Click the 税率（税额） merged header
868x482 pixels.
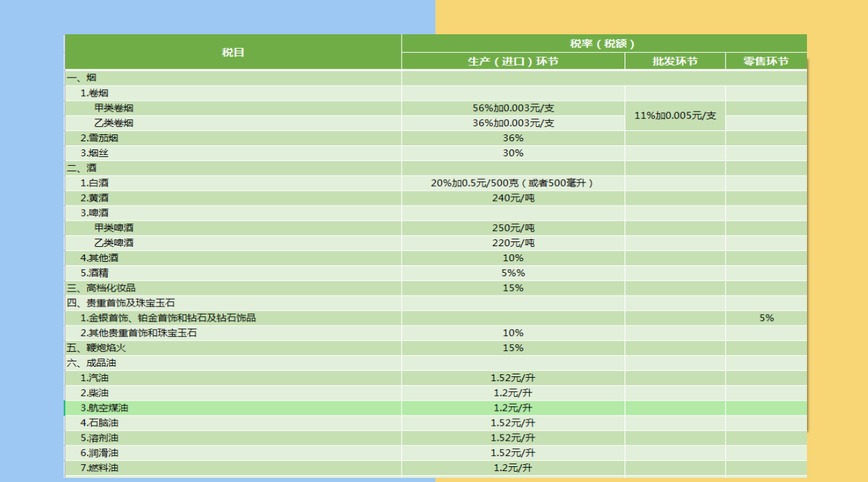[x=603, y=40]
